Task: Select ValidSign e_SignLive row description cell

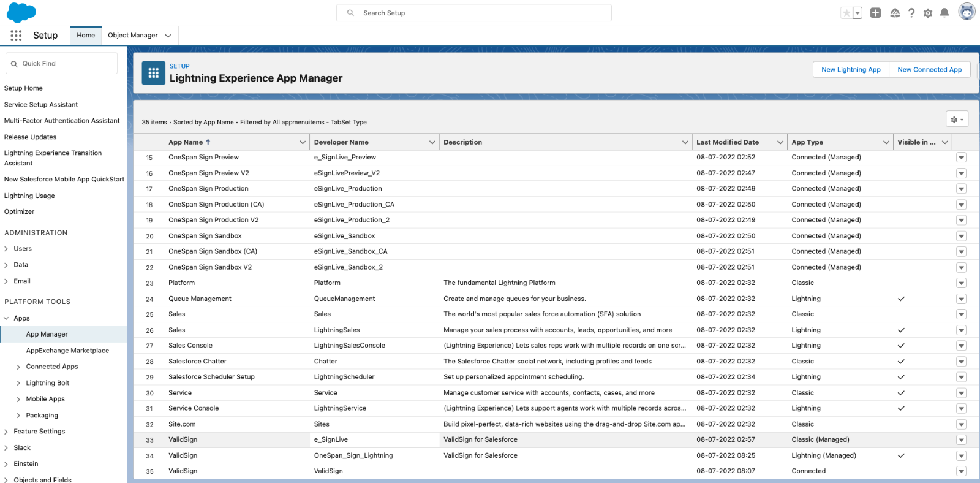Action: (565, 439)
